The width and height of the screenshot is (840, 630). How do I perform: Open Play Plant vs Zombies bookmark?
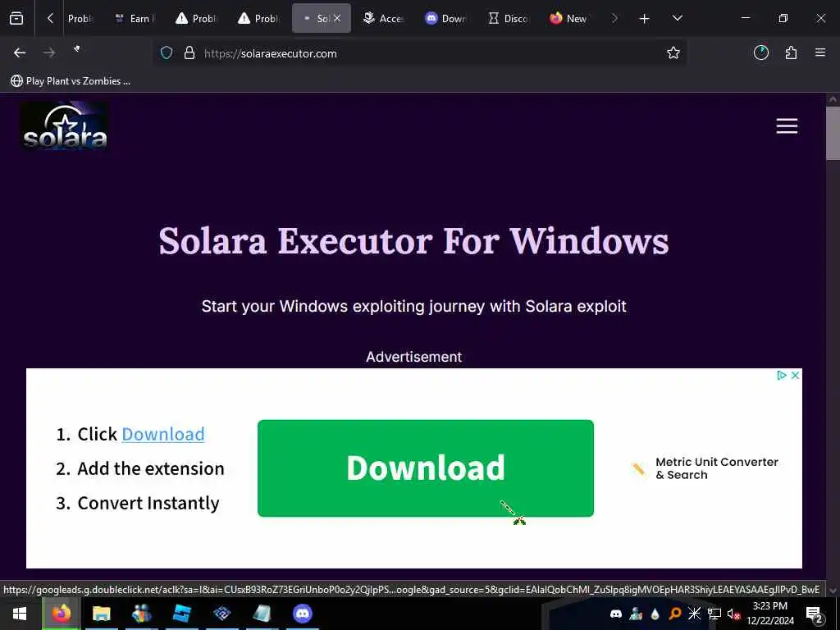(x=71, y=81)
